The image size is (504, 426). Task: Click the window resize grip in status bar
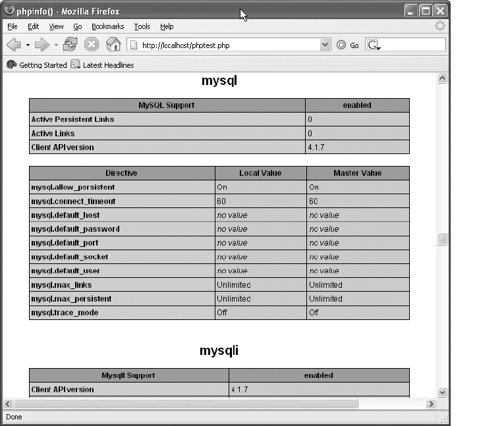445,419
